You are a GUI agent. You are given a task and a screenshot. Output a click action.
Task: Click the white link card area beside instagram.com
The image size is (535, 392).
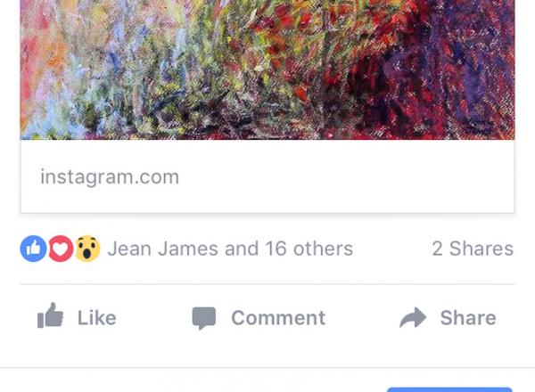click(344, 176)
